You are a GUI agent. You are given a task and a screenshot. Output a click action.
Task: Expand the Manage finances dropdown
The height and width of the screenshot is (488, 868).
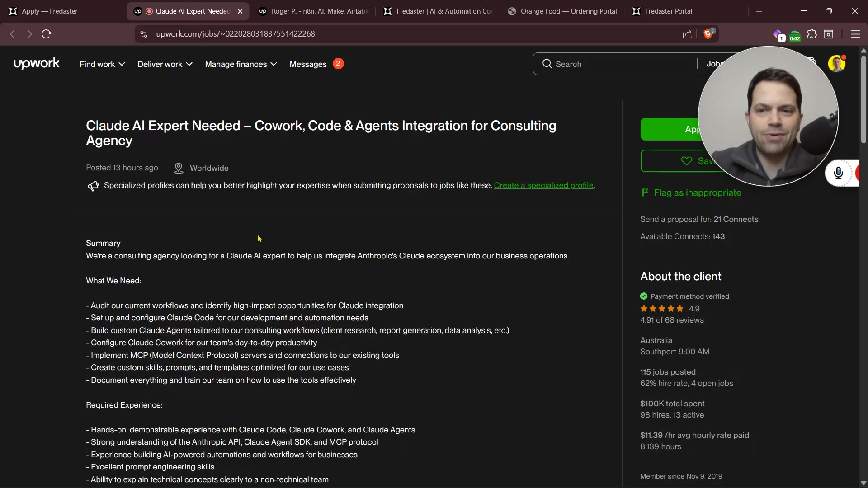[241, 64]
